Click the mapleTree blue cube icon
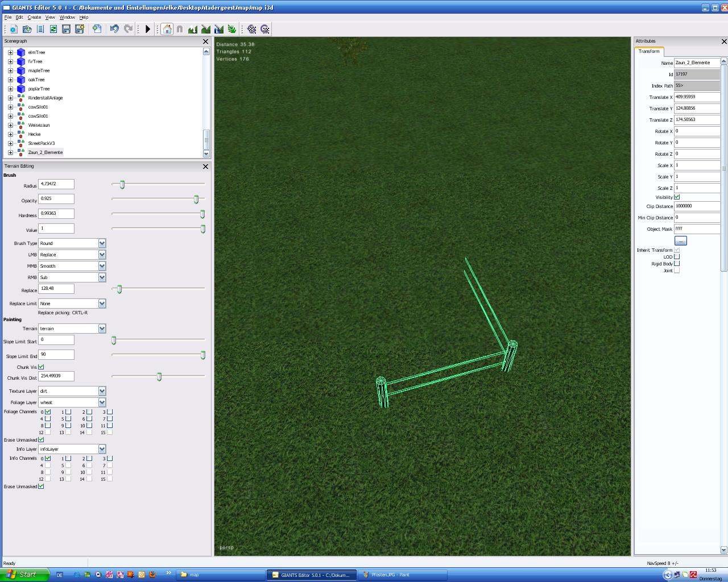Screen dimensions: 728x582 click(x=21, y=70)
